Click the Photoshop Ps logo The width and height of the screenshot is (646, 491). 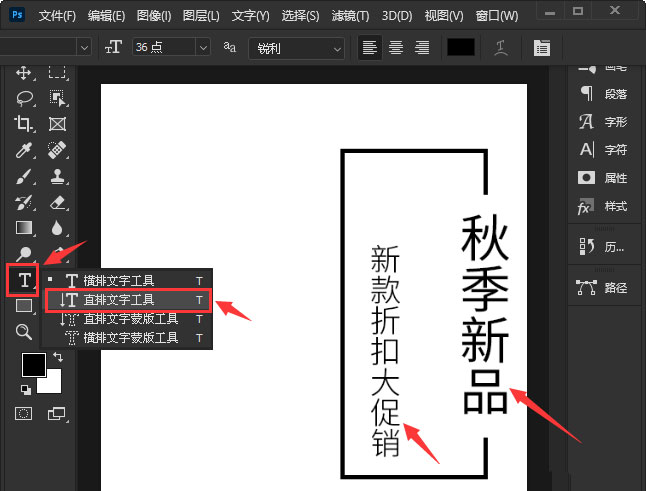(x=17, y=15)
